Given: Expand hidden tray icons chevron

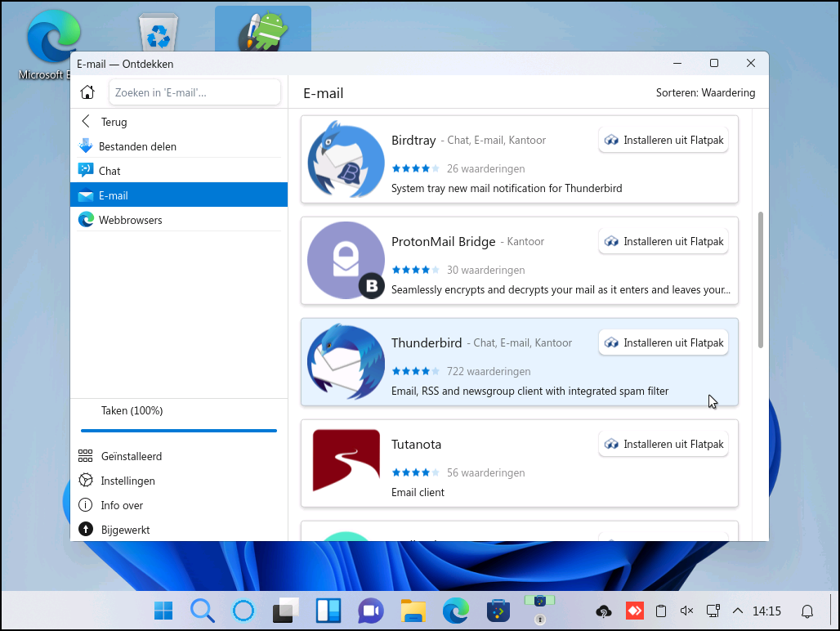Looking at the screenshot, I should pos(738,611).
